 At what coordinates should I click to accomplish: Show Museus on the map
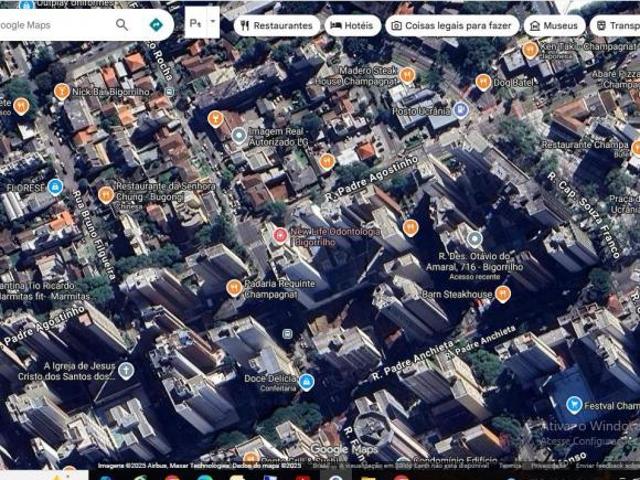(555, 25)
